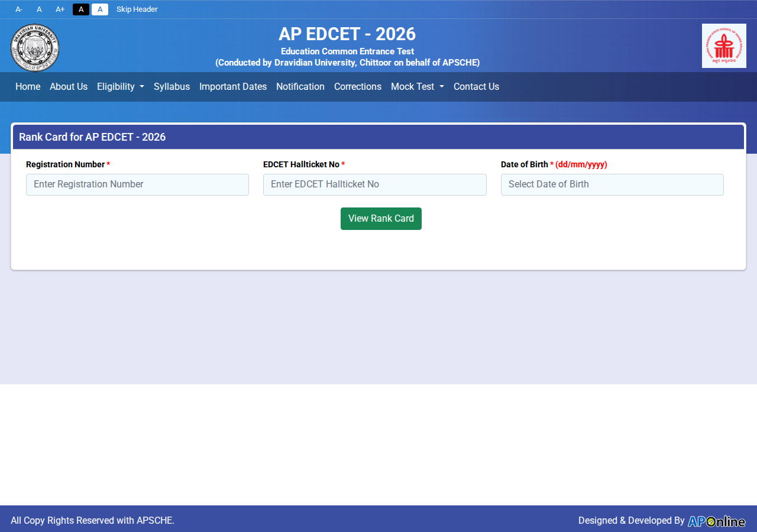This screenshot has width=757, height=532.
Task: Open the Syllabus menu item
Action: [x=172, y=87]
